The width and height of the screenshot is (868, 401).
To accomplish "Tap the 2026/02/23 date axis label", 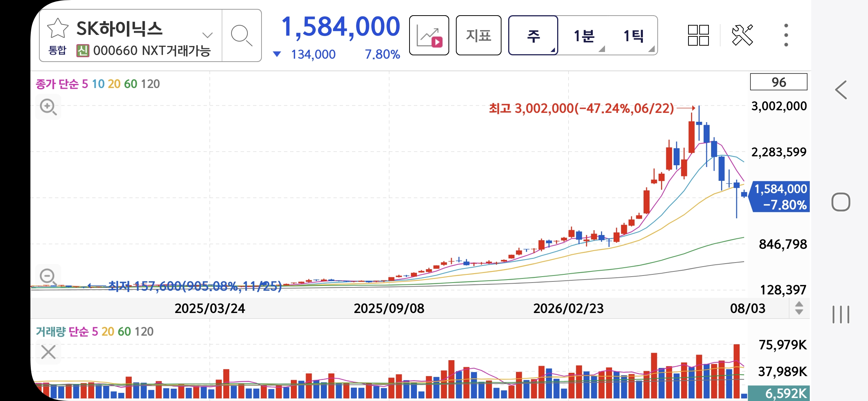I will (568, 308).
